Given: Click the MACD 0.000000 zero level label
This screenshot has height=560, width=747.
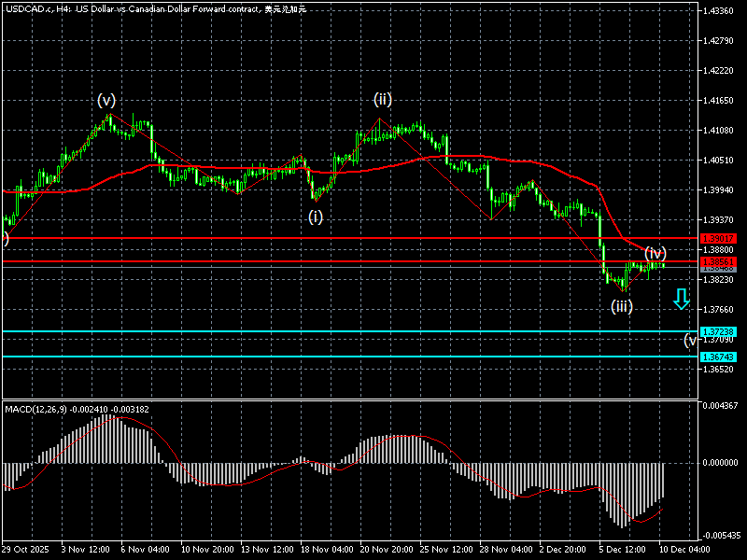Looking at the screenshot, I should (722, 463).
